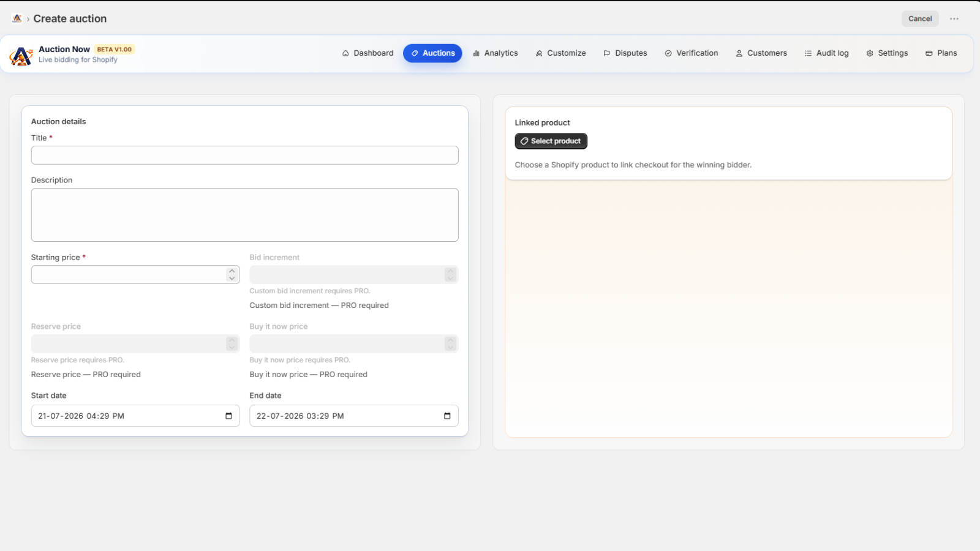980x551 pixels.
Task: Click the disabled Reserve price field
Action: point(135,343)
